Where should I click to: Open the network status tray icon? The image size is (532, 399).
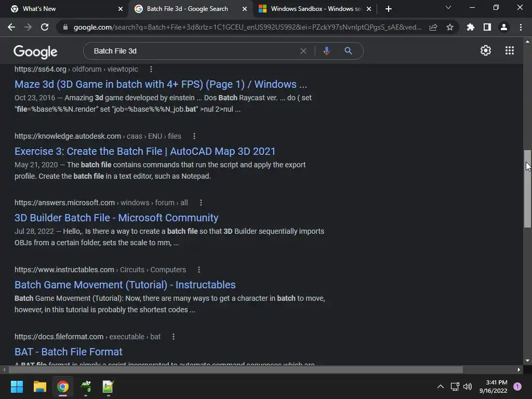click(x=455, y=387)
